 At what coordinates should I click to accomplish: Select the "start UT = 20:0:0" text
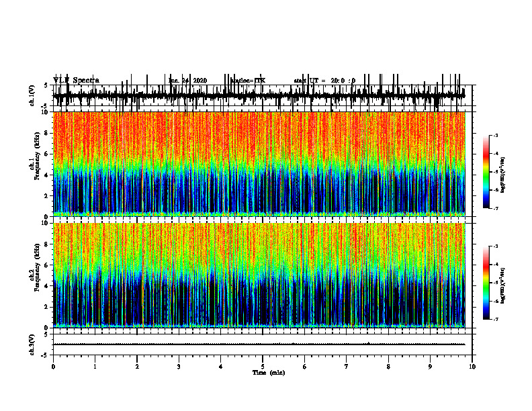(x=324, y=81)
